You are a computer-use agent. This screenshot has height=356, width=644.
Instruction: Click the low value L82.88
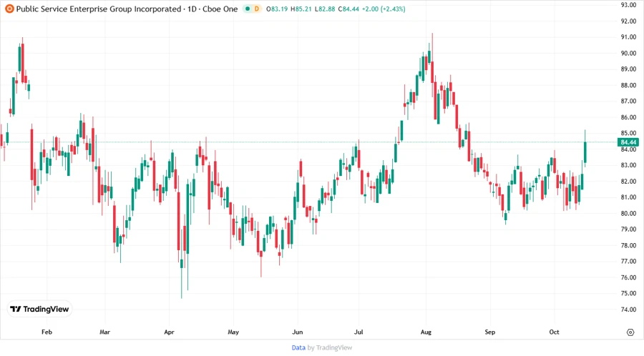325,9
